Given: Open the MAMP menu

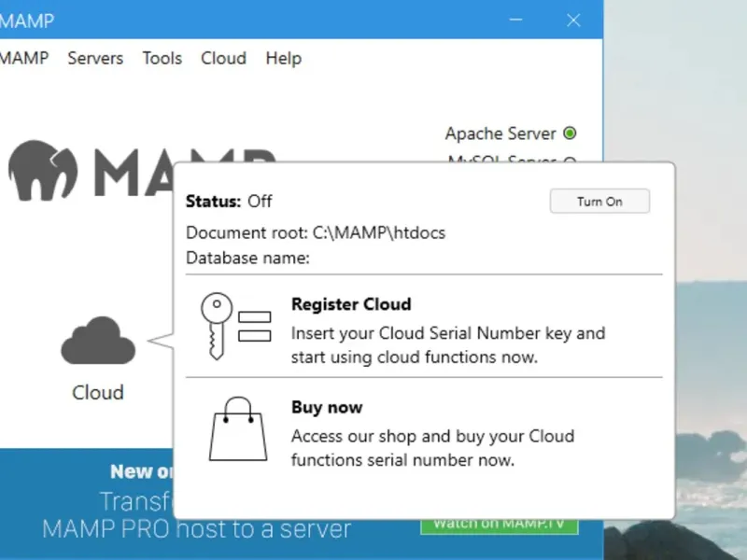Looking at the screenshot, I should (x=23, y=58).
